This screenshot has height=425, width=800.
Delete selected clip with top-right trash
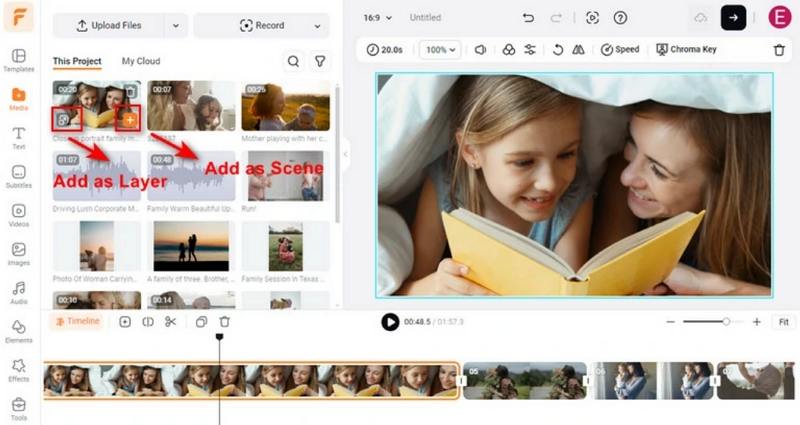pyautogui.click(x=779, y=50)
